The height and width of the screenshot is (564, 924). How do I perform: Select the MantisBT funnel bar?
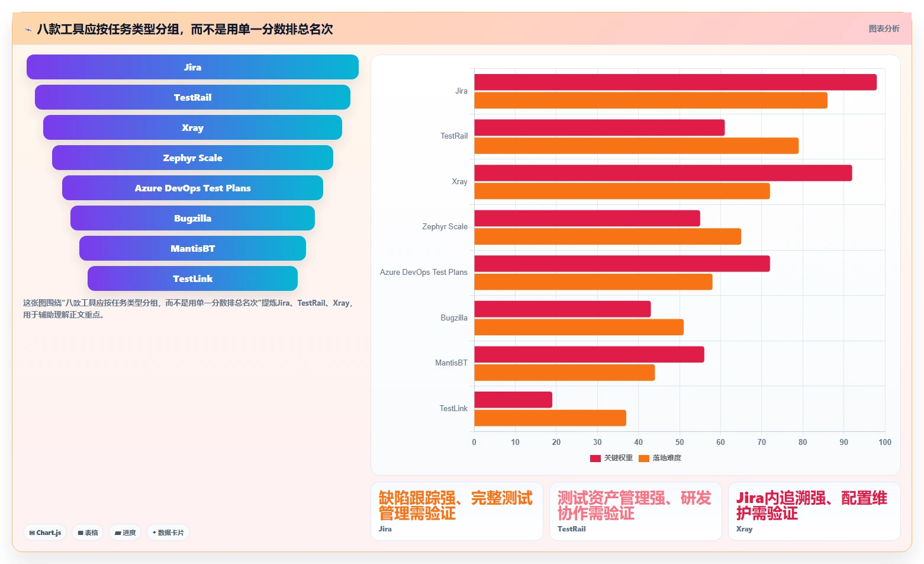click(x=192, y=248)
